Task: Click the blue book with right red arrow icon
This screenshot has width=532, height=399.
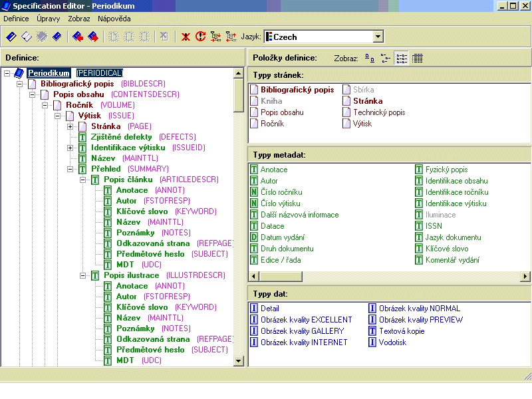Action: click(x=93, y=37)
